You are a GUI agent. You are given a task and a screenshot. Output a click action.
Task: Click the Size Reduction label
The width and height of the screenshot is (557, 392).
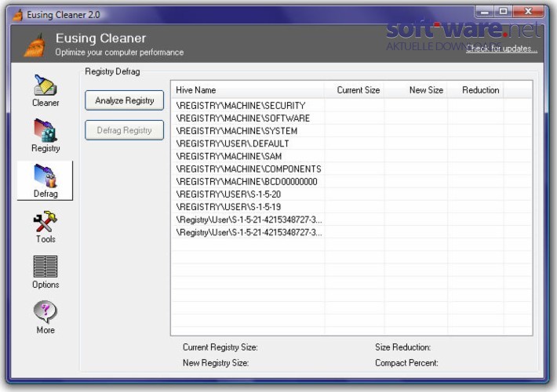point(402,347)
